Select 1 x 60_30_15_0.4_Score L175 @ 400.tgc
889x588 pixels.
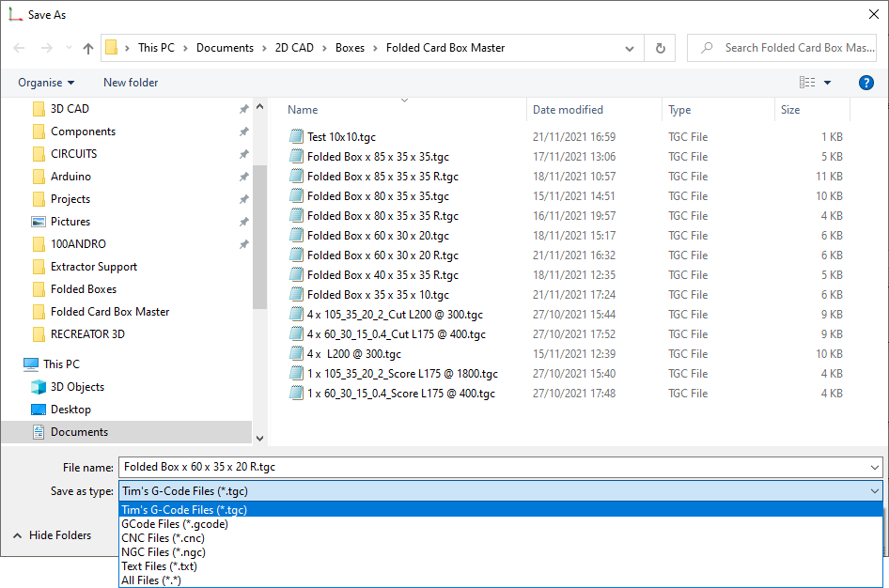[401, 394]
